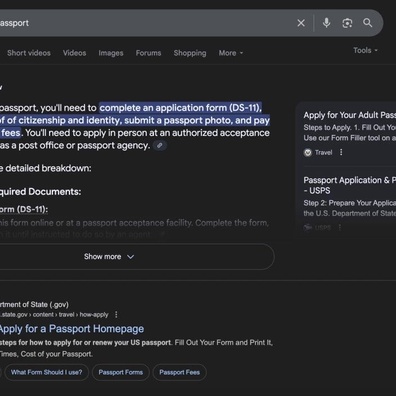Clear the search box with the X icon
Viewport: 396px width, 396px height.
click(301, 23)
